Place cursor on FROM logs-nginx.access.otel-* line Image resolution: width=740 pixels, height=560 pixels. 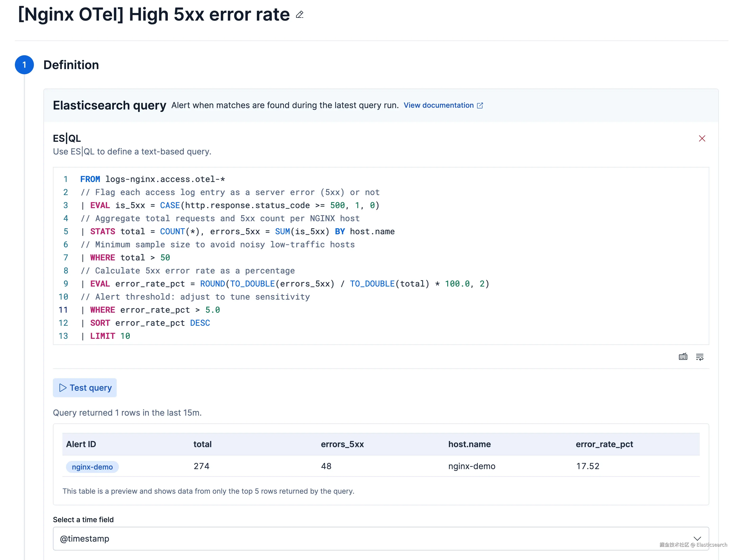152,179
